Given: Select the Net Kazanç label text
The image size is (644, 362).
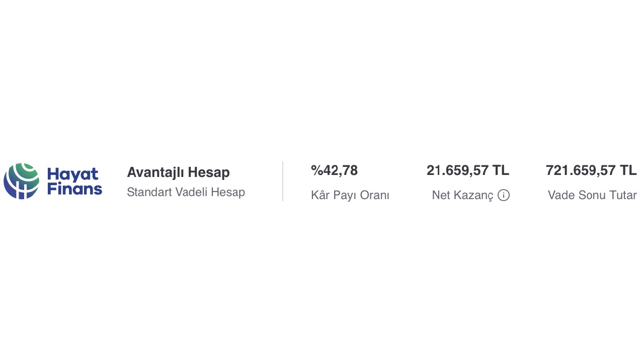Looking at the screenshot, I should [x=462, y=195].
